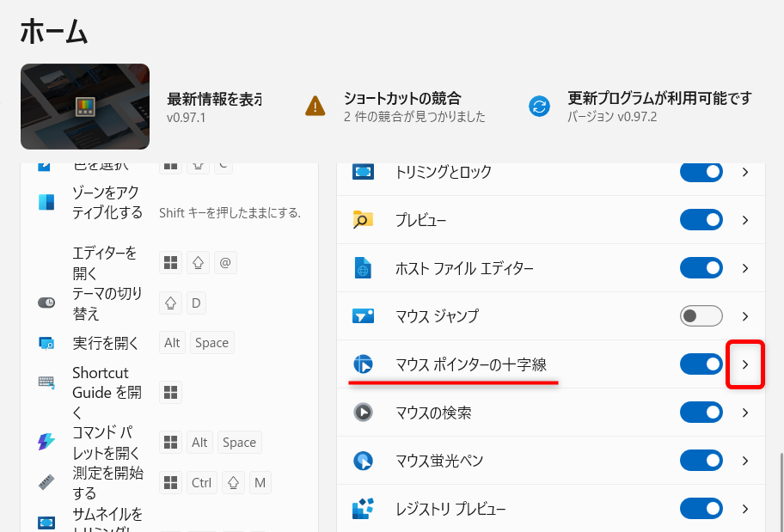The width and height of the screenshot is (784, 532).
Task: Disable レジストリ プレビュー
Action: tap(701, 509)
